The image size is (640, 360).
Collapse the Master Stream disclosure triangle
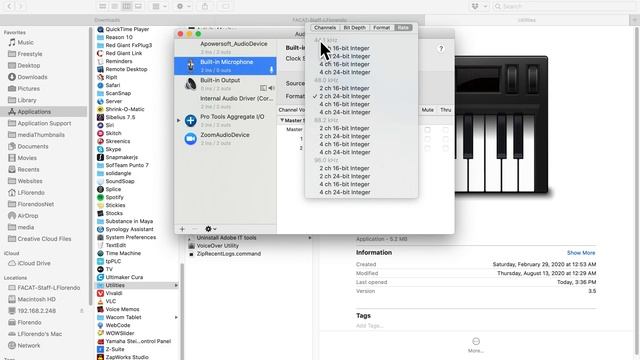(x=282, y=120)
